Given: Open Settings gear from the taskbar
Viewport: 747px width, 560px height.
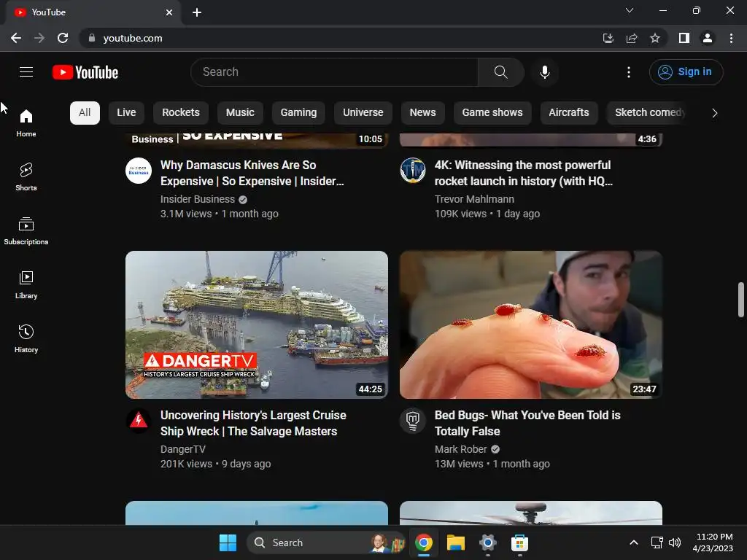Looking at the screenshot, I should click(487, 542).
